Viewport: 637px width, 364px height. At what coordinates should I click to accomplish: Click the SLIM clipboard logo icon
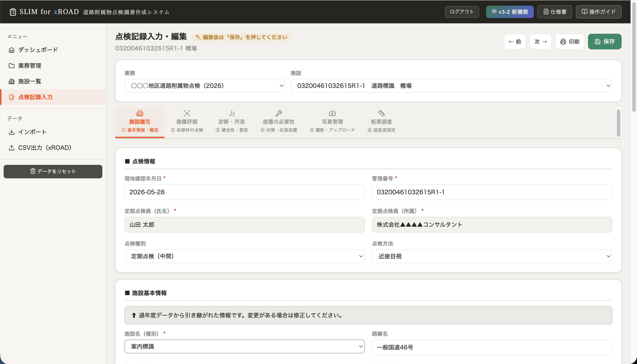pyautogui.click(x=13, y=12)
